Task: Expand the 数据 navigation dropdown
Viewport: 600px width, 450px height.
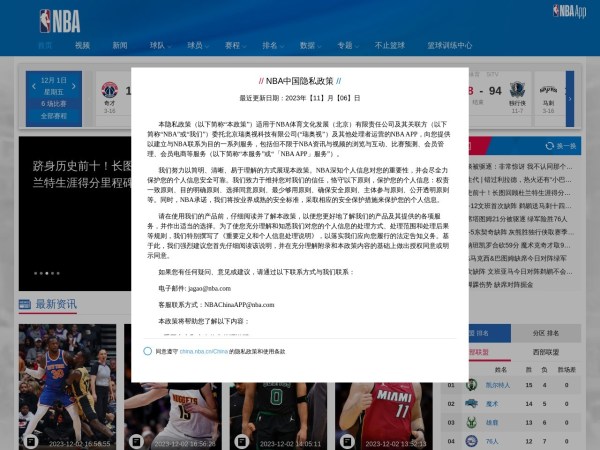Action: click(309, 45)
